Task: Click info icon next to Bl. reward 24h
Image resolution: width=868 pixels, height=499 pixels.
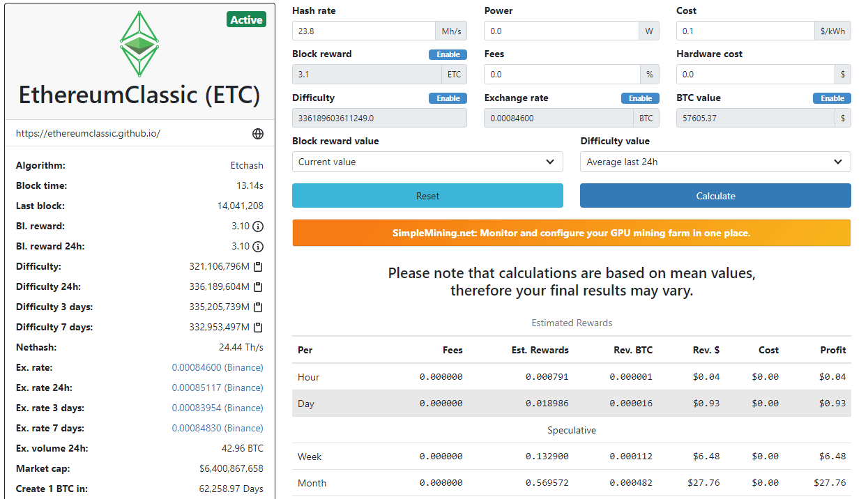Action: click(258, 247)
